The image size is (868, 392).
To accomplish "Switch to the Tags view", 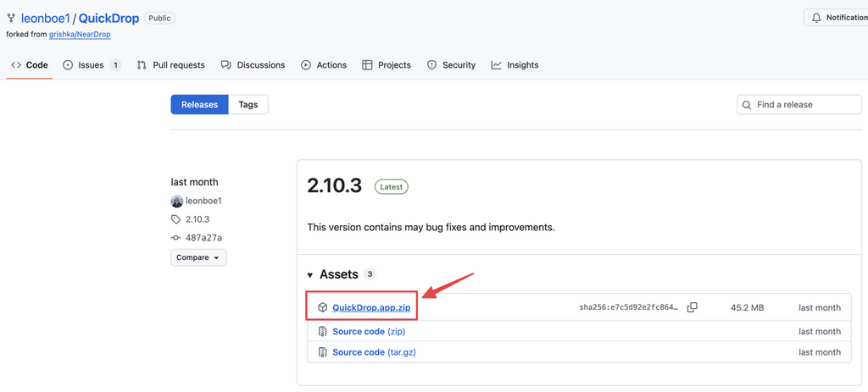I will pyautogui.click(x=248, y=104).
